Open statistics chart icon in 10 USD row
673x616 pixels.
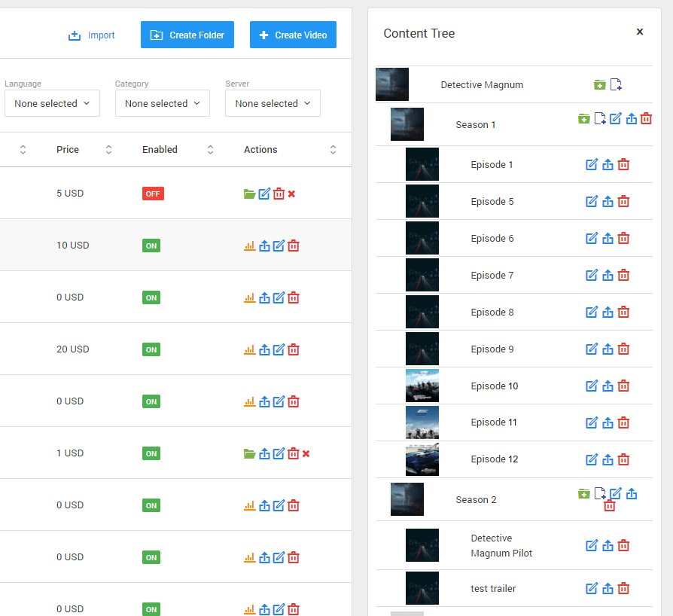click(x=250, y=245)
